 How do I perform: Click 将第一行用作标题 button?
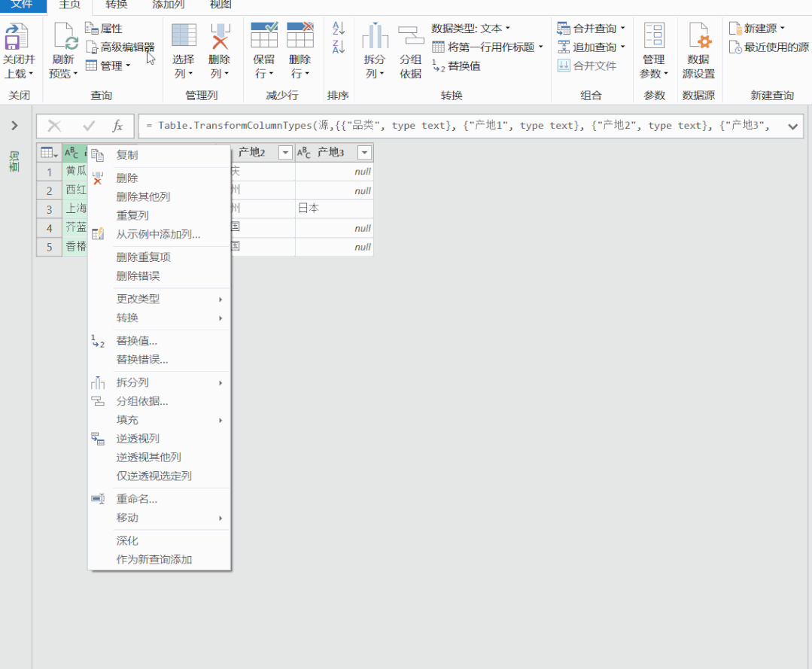[x=488, y=47]
